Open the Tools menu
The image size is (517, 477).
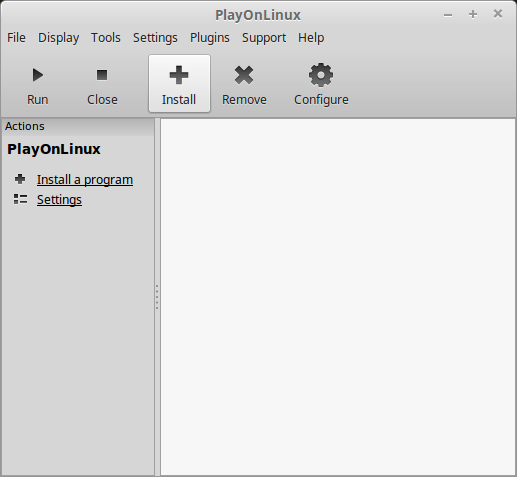pos(106,38)
